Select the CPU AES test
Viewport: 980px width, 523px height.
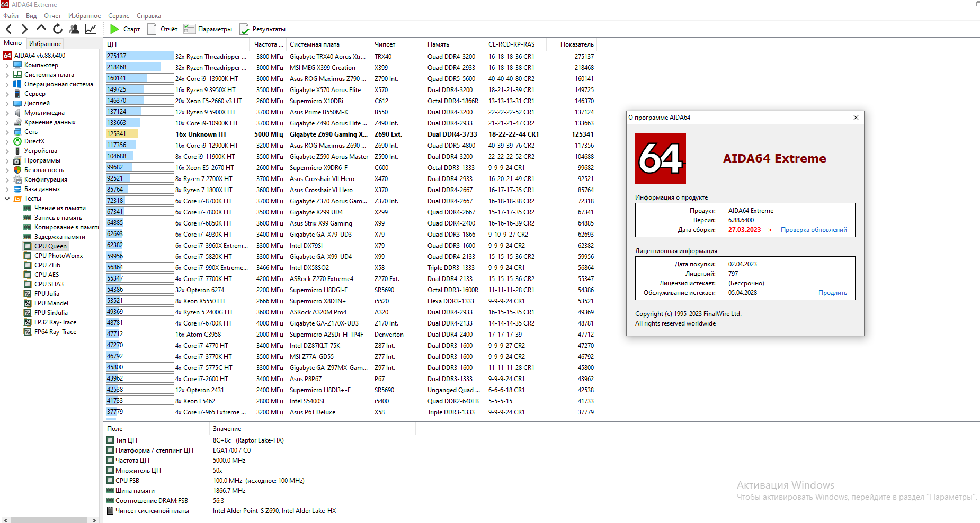pos(47,275)
